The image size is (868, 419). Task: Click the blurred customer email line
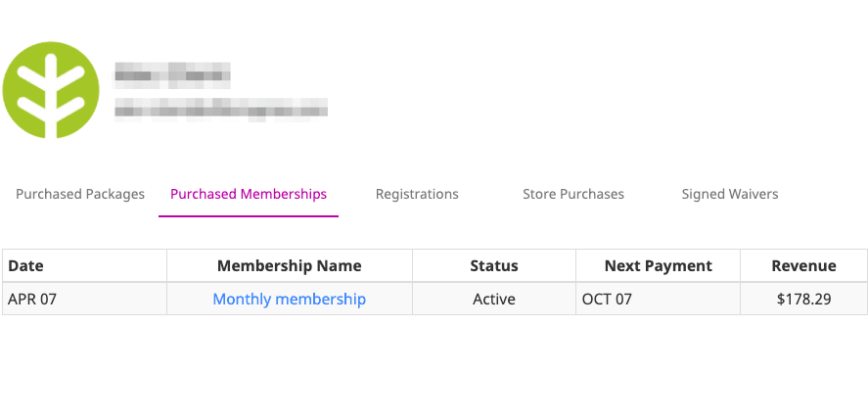pos(221,110)
